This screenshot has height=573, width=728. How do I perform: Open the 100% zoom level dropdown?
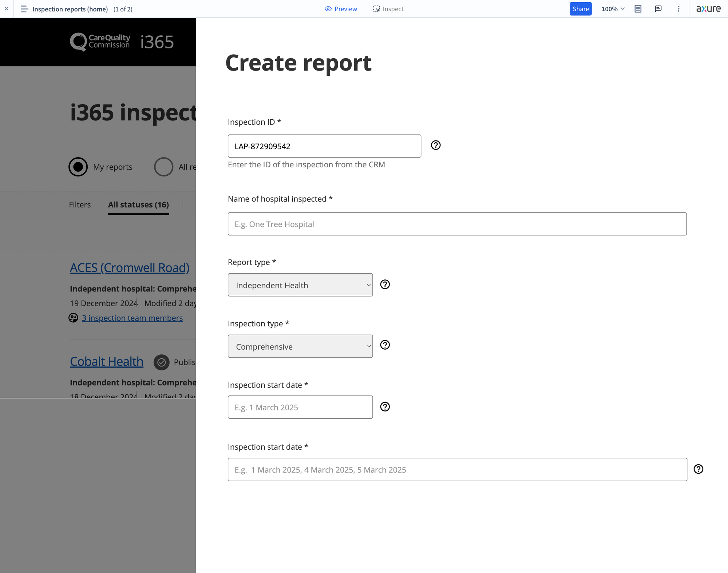[613, 9]
